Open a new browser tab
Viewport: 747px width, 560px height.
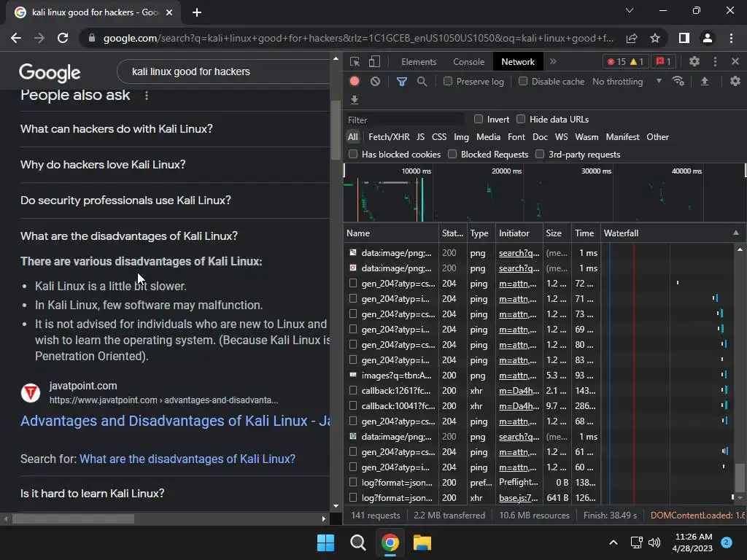(197, 12)
